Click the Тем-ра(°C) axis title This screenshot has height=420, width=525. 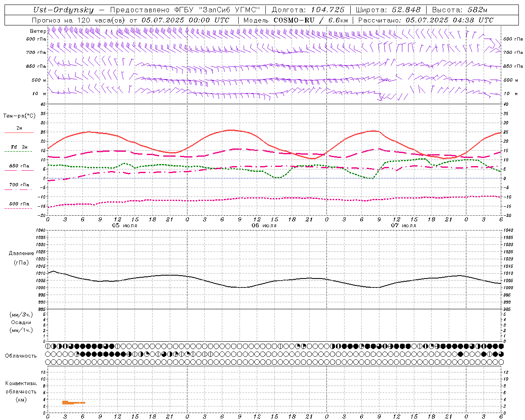tap(19, 116)
